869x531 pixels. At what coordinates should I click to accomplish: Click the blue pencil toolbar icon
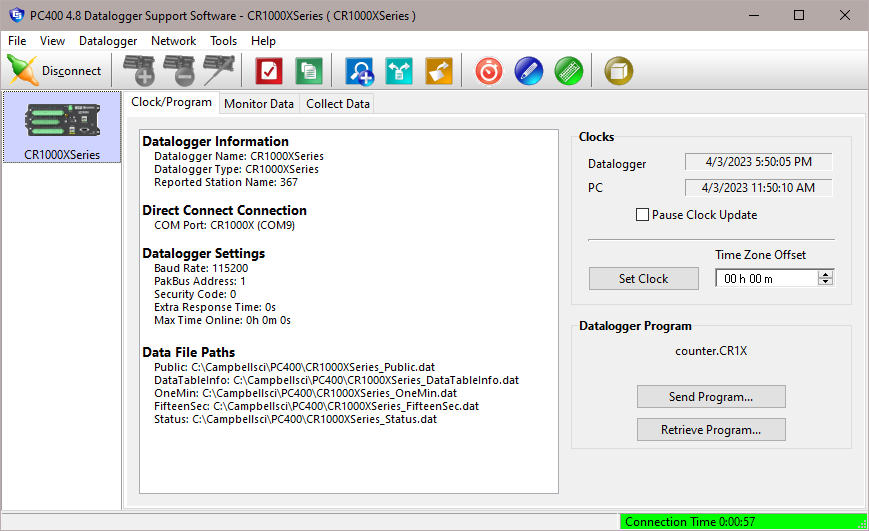pyautogui.click(x=529, y=71)
